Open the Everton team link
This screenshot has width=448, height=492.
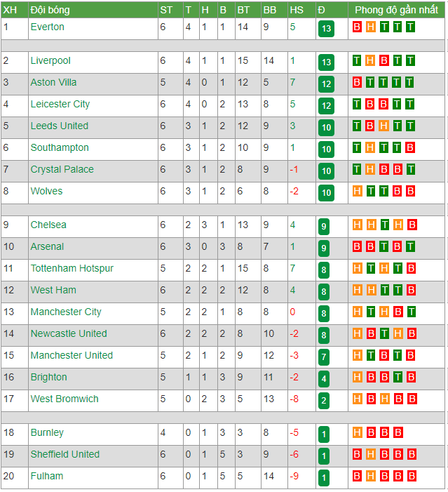point(48,27)
